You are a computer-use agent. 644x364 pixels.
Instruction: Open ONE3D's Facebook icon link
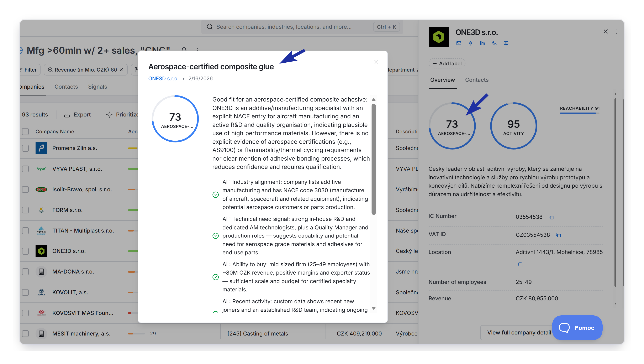tap(470, 43)
